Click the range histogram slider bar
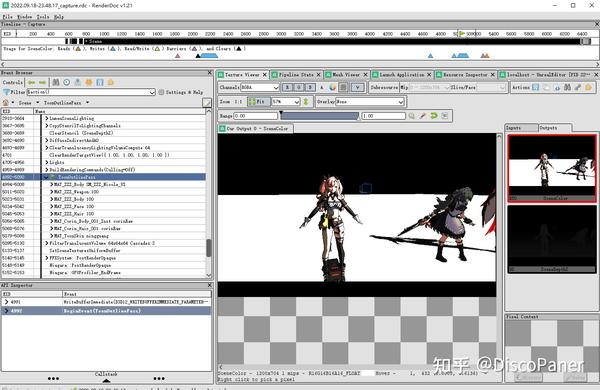 tap(320, 116)
